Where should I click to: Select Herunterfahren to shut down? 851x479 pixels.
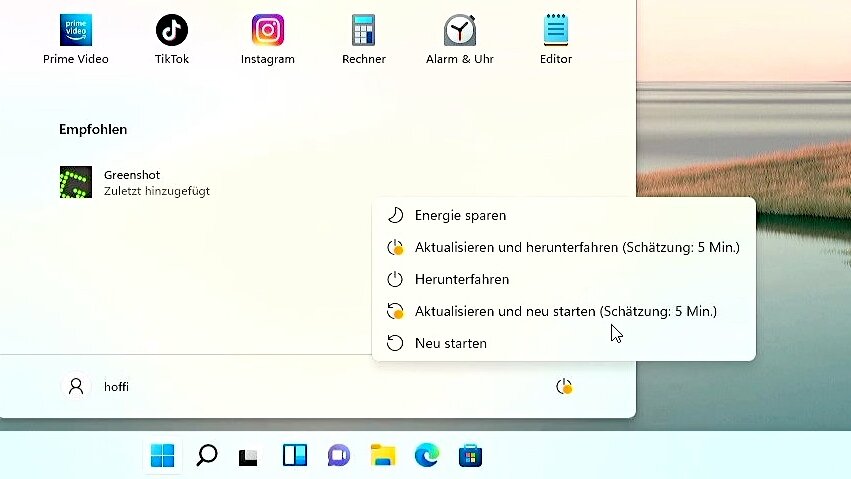[462, 279]
